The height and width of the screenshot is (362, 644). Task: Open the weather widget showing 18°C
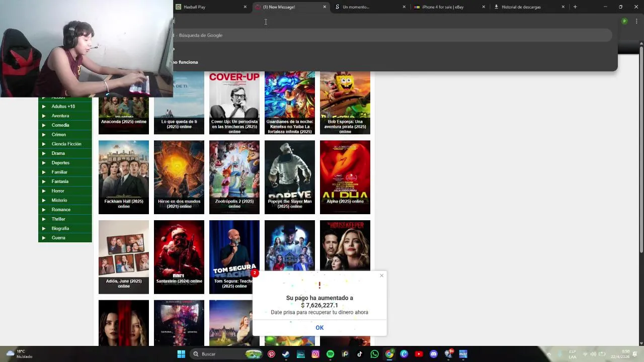click(x=18, y=354)
